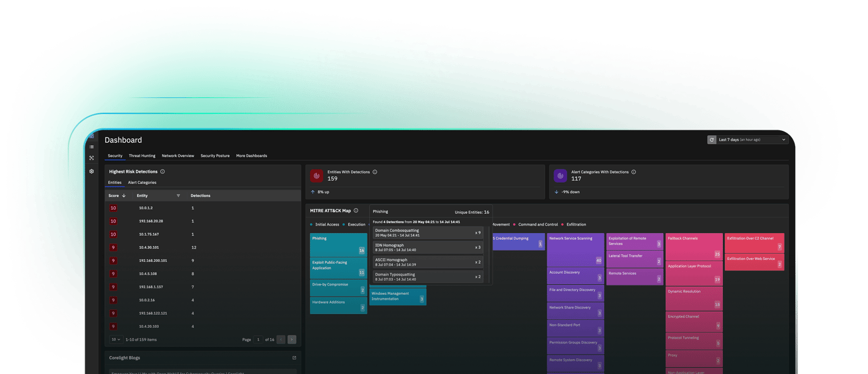Click info icon beside MITRE ATT&CK Map
This screenshot has height=374, width=868.
[x=356, y=211]
